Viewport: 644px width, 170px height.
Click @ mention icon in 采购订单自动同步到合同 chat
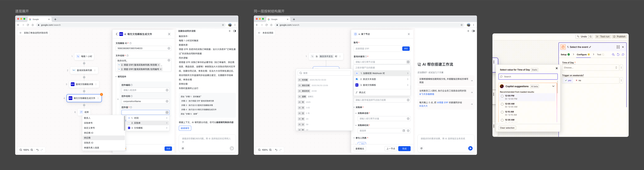[183, 148]
